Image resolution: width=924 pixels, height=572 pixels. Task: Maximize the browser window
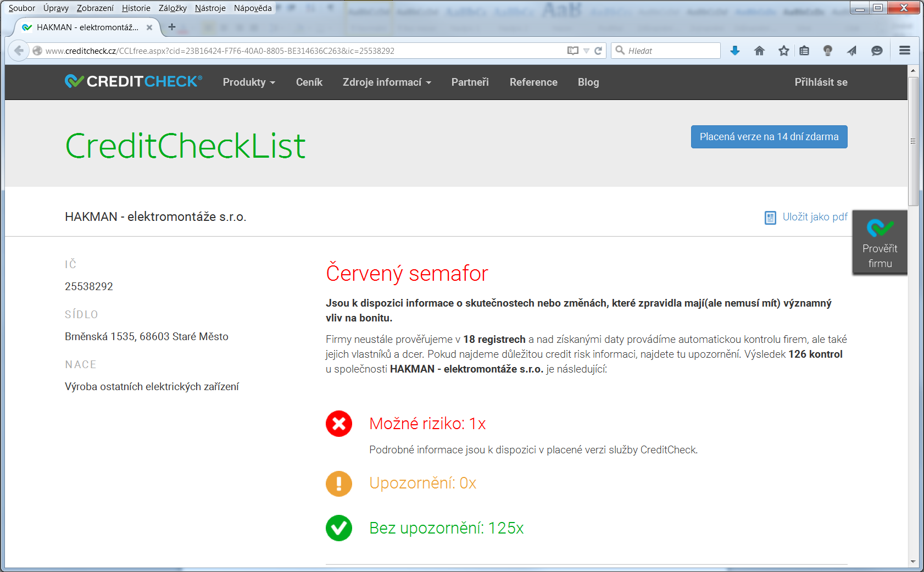click(878, 8)
